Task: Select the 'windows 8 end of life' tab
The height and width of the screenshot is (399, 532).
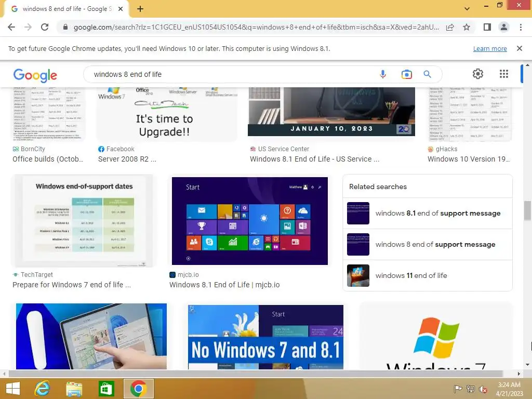Action: (66, 9)
